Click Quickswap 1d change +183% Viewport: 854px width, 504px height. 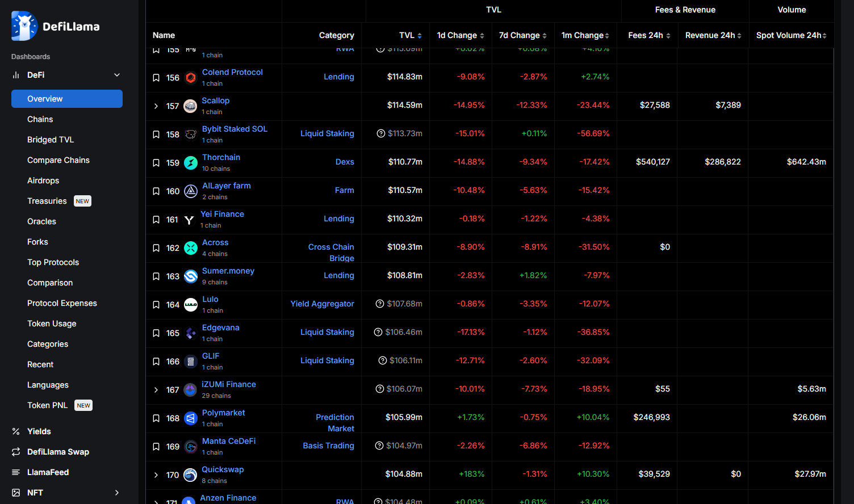[471, 474]
